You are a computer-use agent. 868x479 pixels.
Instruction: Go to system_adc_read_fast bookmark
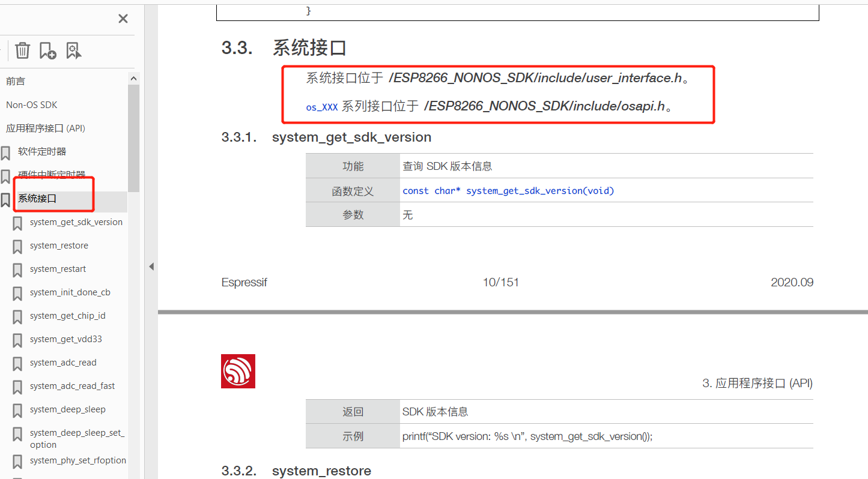[73, 386]
